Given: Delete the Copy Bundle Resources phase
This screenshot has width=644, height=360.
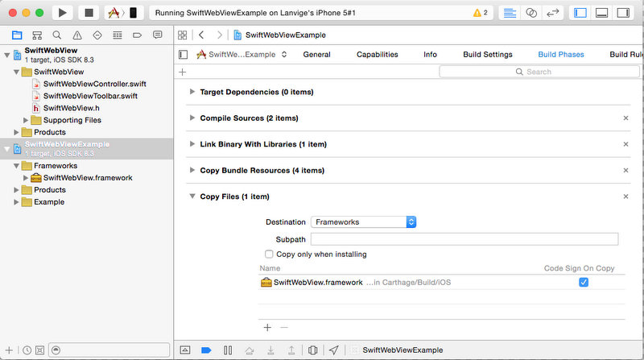Looking at the screenshot, I should tap(625, 170).
